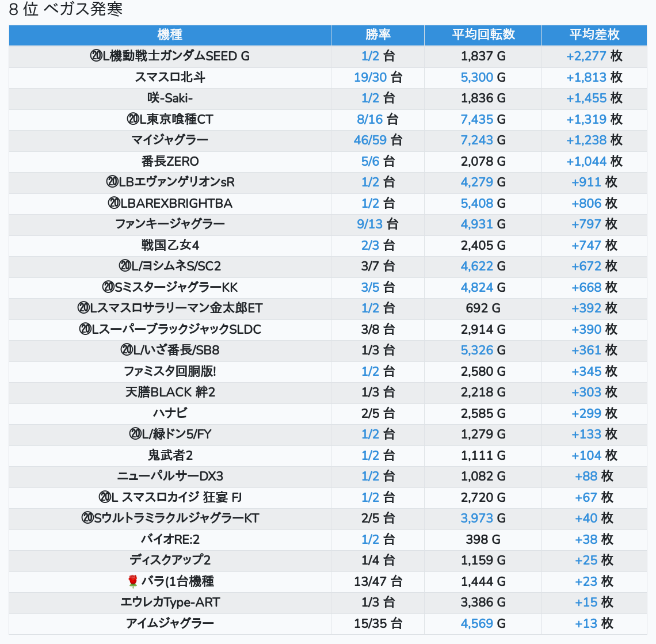Select the 15/35 台 win rate value
This screenshot has height=644, width=656.
(x=378, y=624)
